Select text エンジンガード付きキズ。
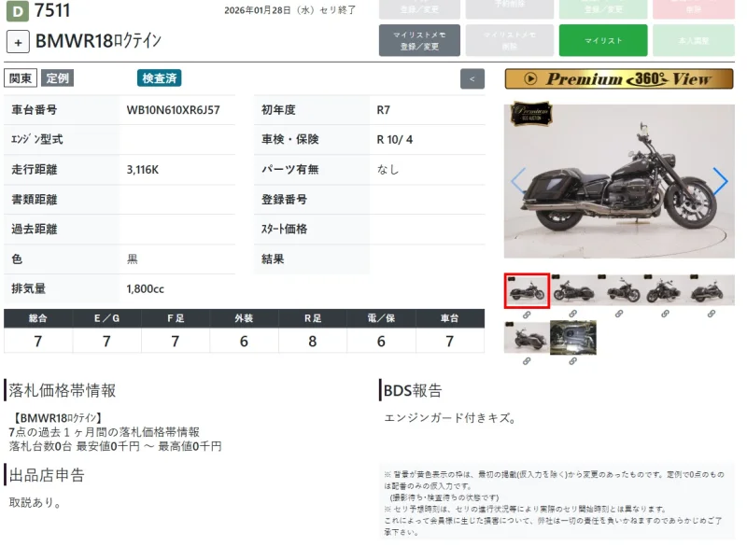The height and width of the screenshot is (560, 747). pos(450,418)
